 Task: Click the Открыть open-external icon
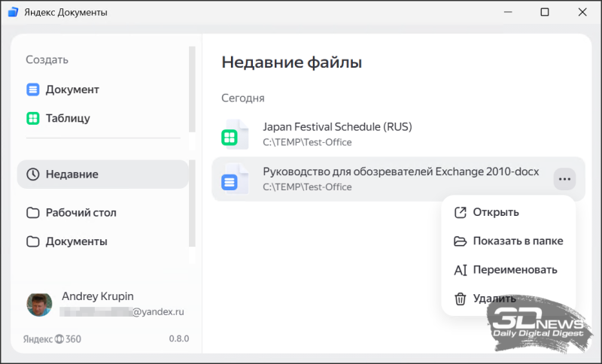pyautogui.click(x=460, y=213)
